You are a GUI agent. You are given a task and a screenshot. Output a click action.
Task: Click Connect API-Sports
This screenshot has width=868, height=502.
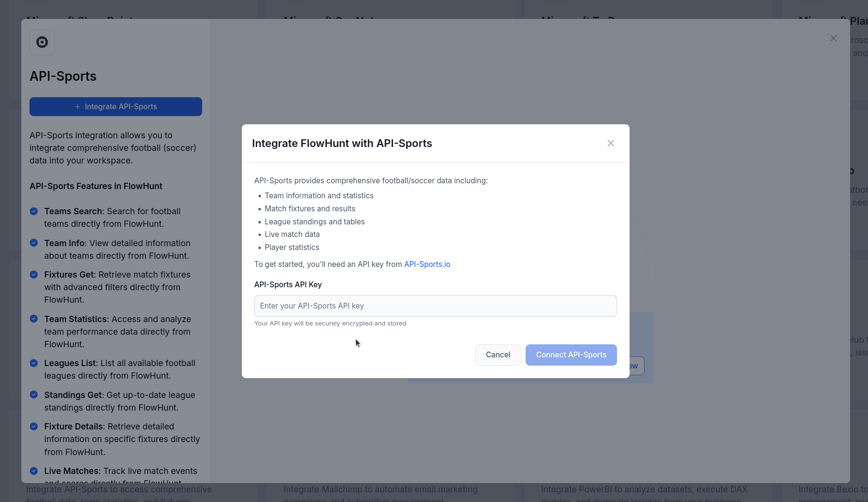tap(571, 354)
